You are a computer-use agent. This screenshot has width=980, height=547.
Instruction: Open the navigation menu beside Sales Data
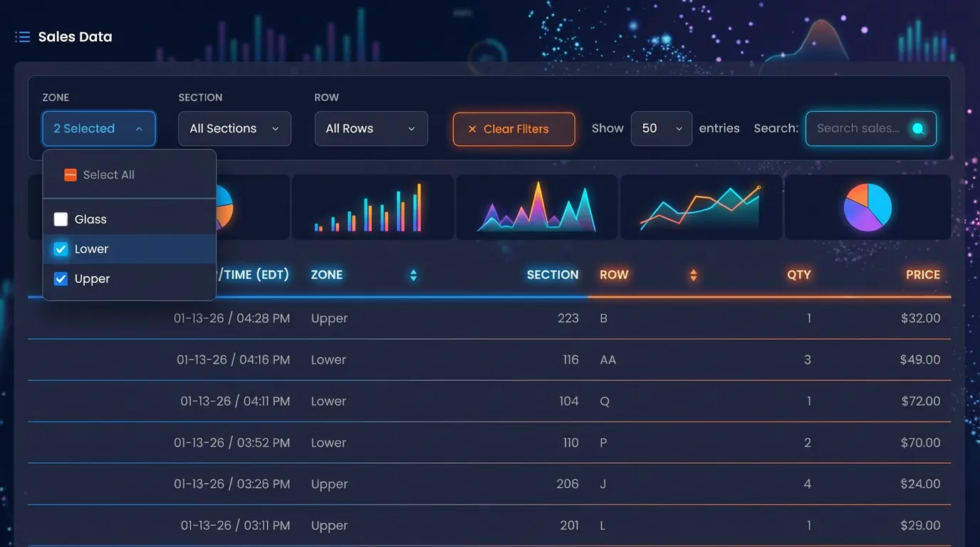click(x=22, y=36)
